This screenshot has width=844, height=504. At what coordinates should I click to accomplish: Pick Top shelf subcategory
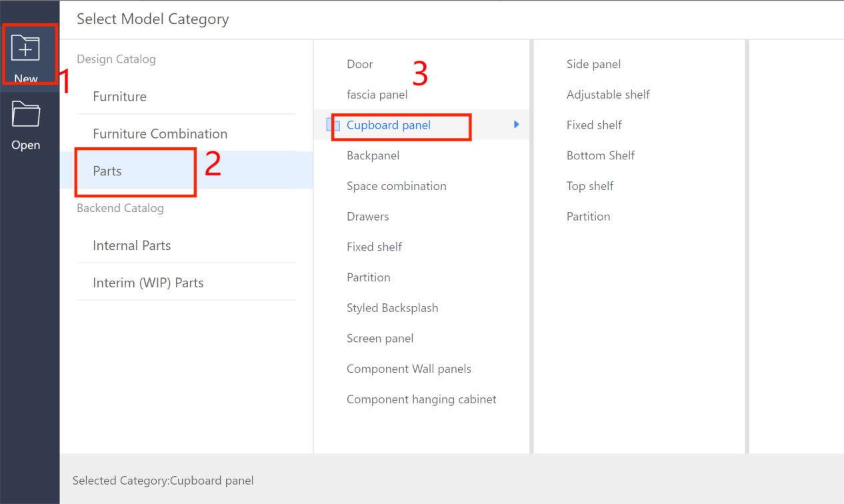coord(590,187)
